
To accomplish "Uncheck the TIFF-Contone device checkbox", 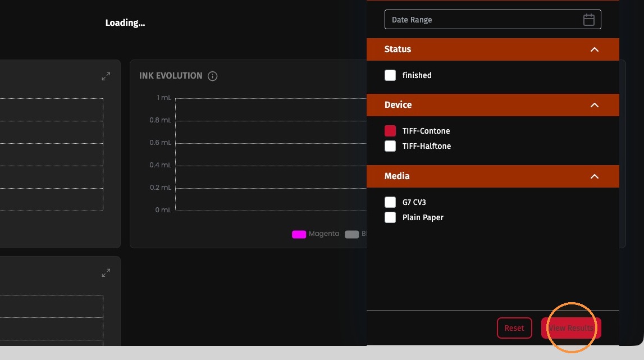I will [390, 131].
